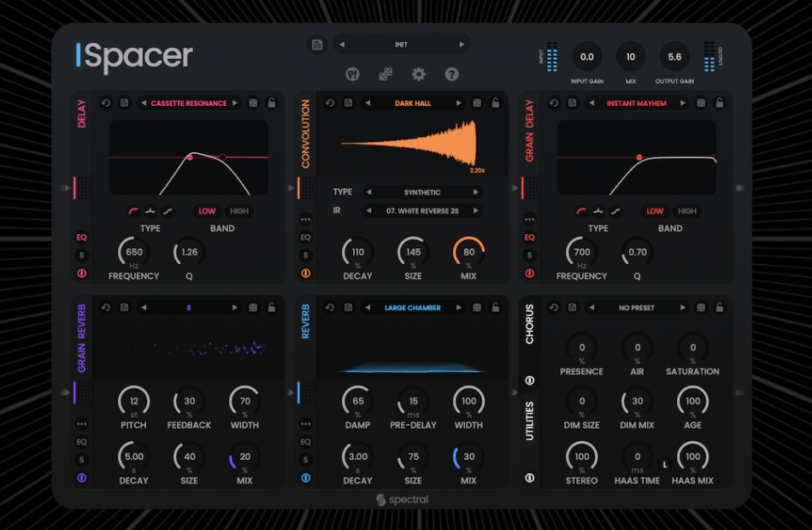812x530 pixels.
Task: Lock the Grain Delay module
Action: click(x=720, y=103)
